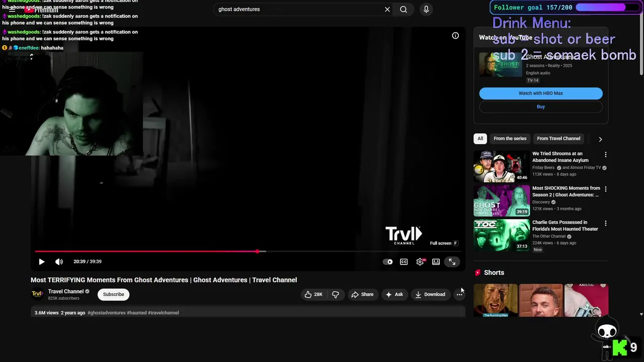644x362 pixels.
Task: Click the search magnifier icon
Action: click(404, 10)
